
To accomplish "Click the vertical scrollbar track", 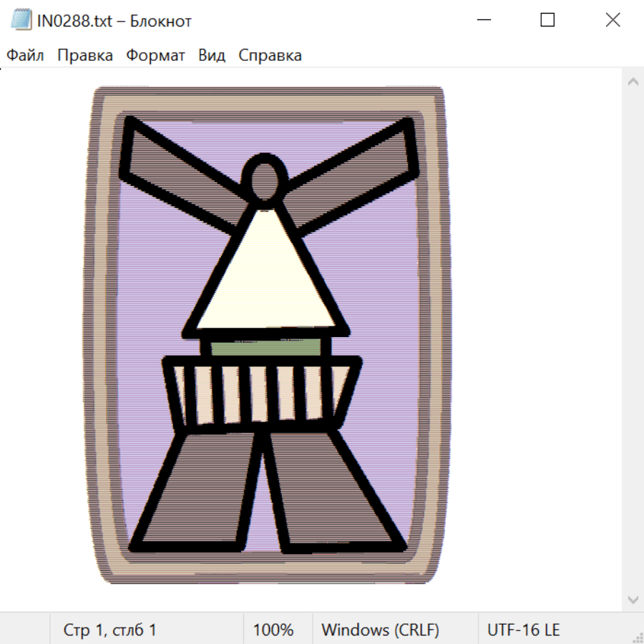I will [633, 340].
